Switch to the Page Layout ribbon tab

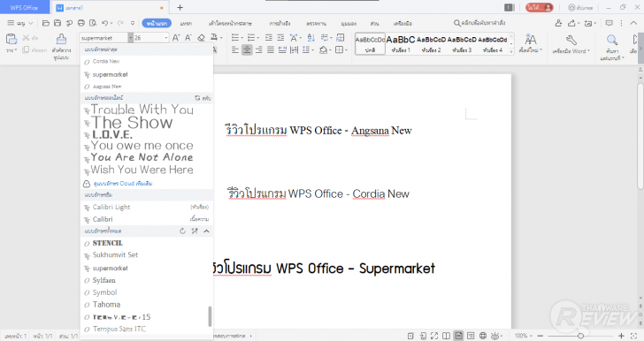click(230, 23)
